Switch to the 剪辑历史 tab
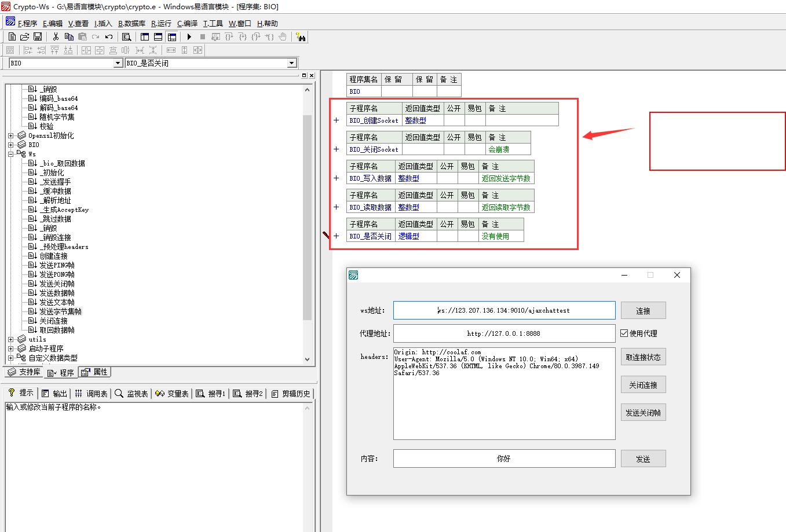 [291, 393]
